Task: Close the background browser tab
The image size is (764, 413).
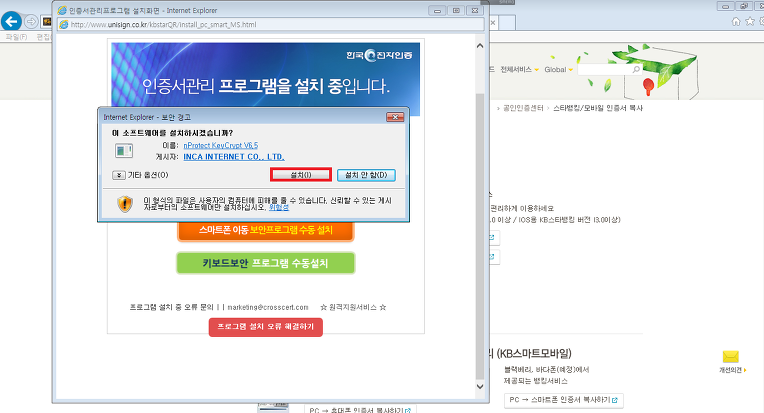Action: (493, 22)
